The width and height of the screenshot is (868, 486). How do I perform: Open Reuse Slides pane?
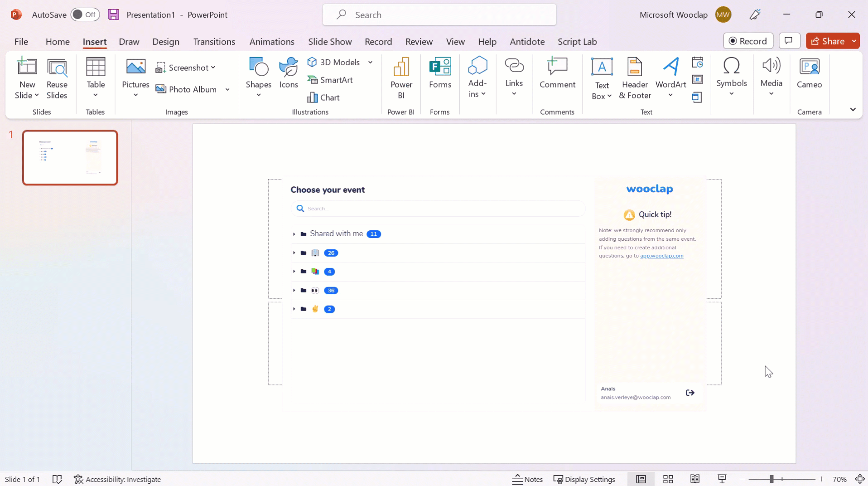pyautogui.click(x=57, y=78)
